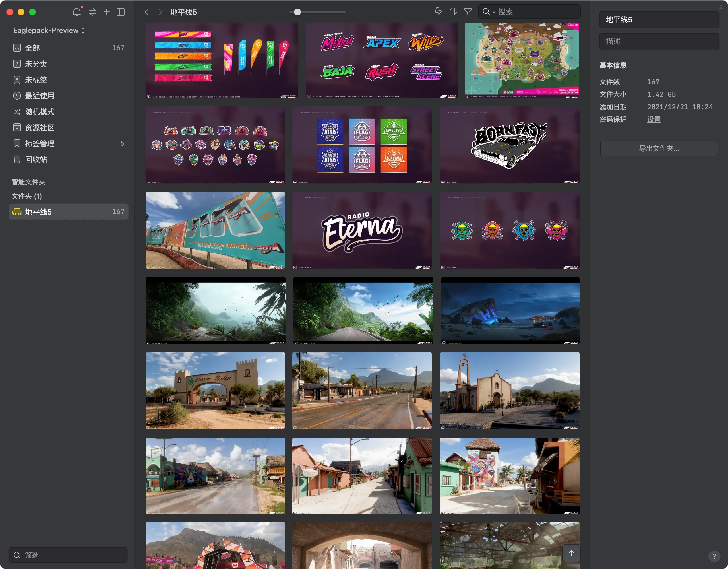This screenshot has width=728, height=569.
Task: Click the 文件大小 1.42 GB value
Action: tap(661, 94)
